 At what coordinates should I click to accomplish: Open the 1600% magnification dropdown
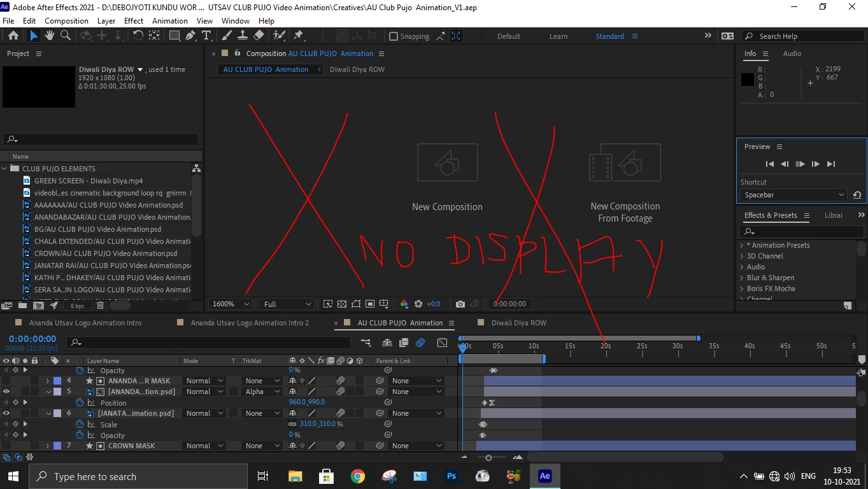[231, 304]
